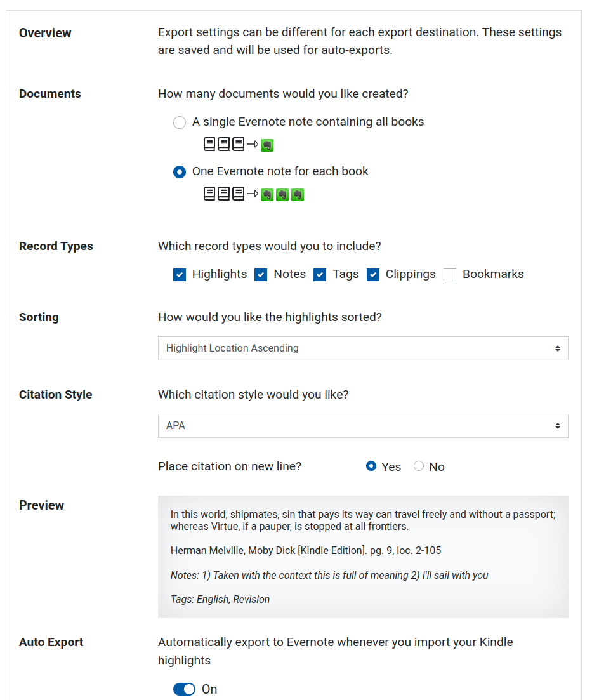
Task: Turn off the Auto Export toggle
Action: pyautogui.click(x=185, y=689)
